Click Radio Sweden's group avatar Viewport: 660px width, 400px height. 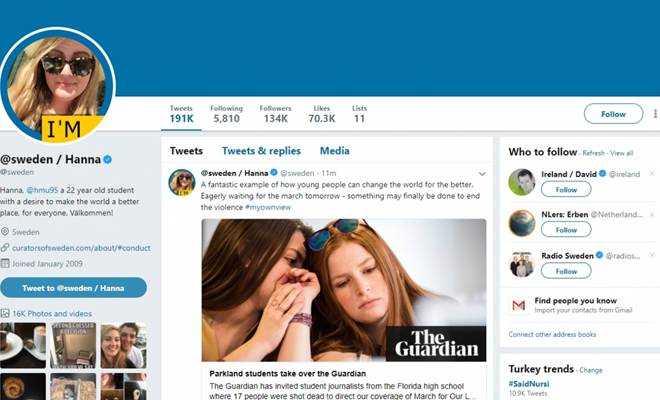click(x=522, y=264)
